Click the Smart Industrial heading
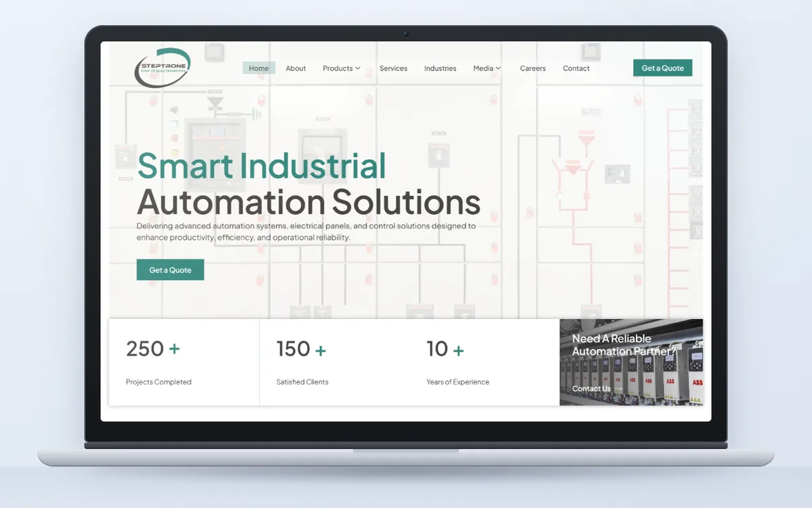The height and width of the screenshot is (508, 812). 261,166
